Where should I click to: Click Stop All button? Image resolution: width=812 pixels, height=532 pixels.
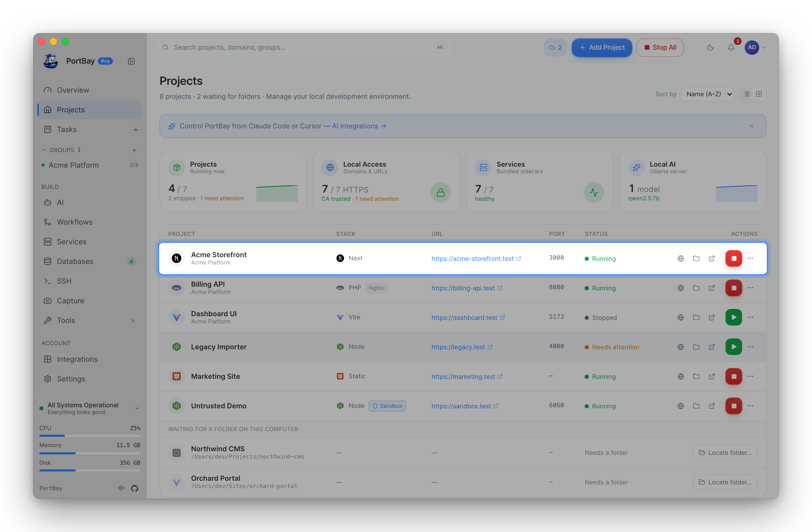click(x=660, y=47)
